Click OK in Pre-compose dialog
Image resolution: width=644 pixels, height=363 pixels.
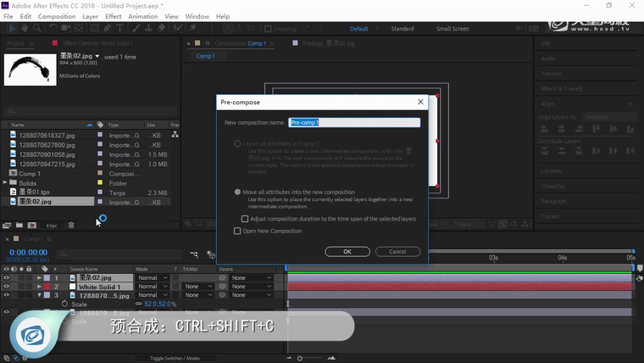(347, 251)
